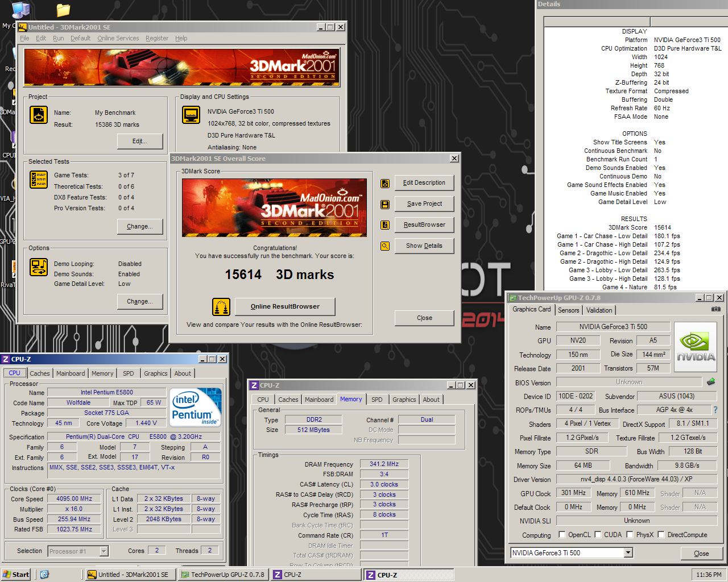Image resolution: width=728 pixels, height=582 pixels.
Task: Switch to TechPowerUp GPU-Z taskbar item
Action: click(223, 575)
